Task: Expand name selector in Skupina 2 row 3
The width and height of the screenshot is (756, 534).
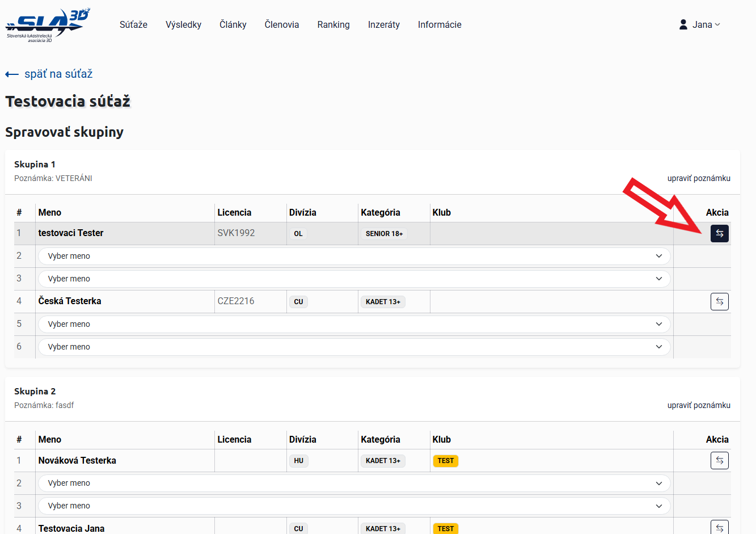Action: (354, 506)
